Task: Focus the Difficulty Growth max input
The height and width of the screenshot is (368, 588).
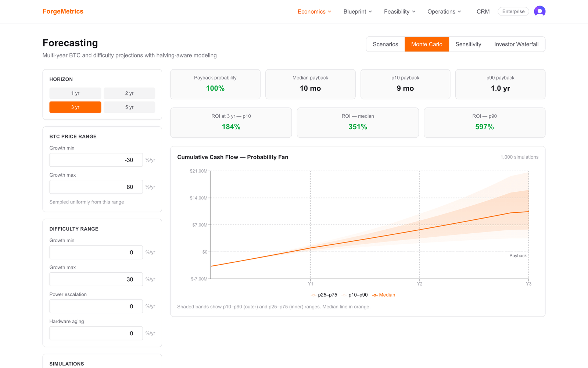Action: point(96,279)
